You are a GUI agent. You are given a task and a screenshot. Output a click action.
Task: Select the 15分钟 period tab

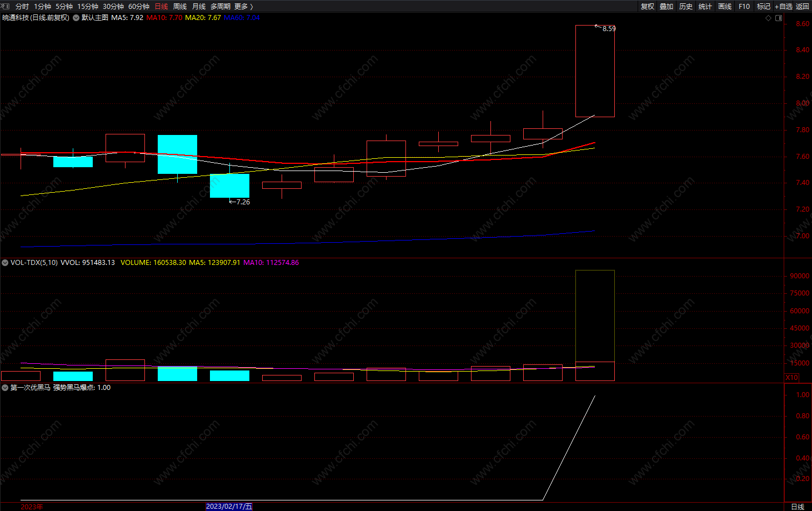(88, 6)
